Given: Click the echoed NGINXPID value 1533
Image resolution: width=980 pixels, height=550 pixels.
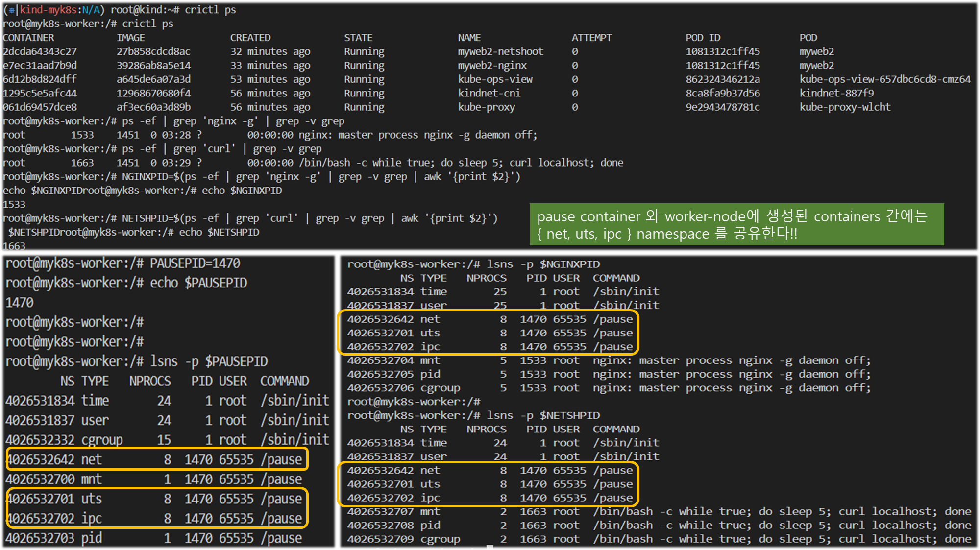Looking at the screenshot, I should pyautogui.click(x=14, y=204).
